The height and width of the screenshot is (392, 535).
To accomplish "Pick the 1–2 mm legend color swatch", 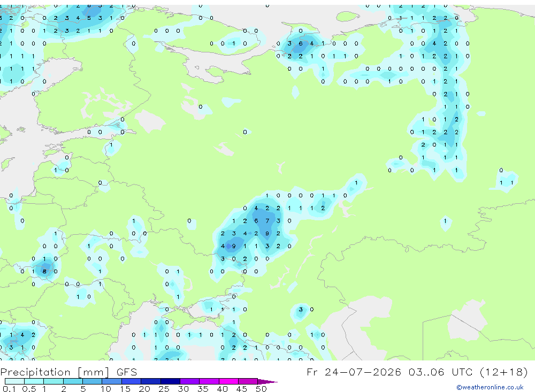I will [53, 381].
